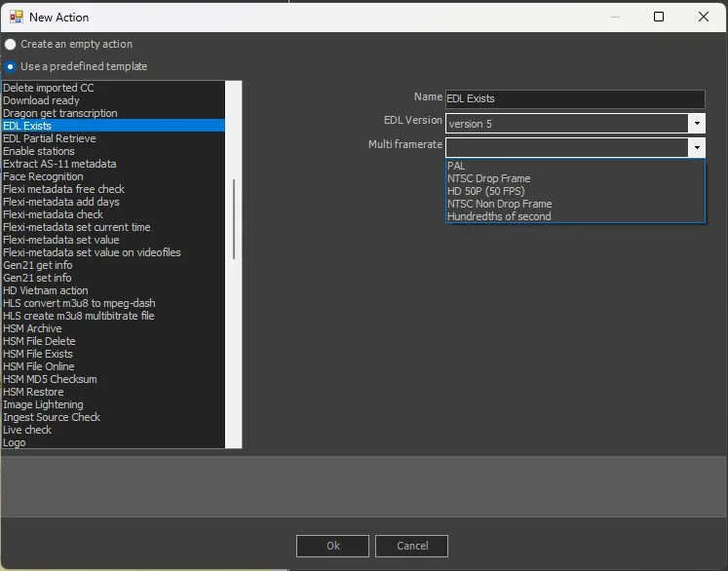Click the template list vertical scrollbar
This screenshot has width=728, height=571.
(234, 219)
